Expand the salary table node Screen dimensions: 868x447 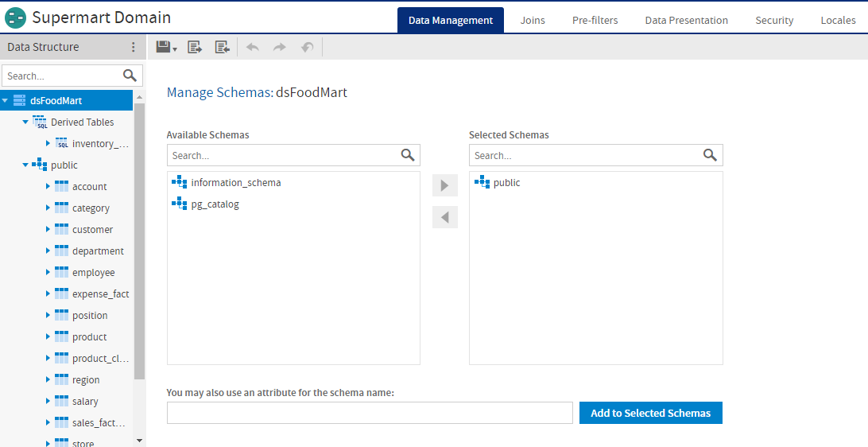point(48,401)
